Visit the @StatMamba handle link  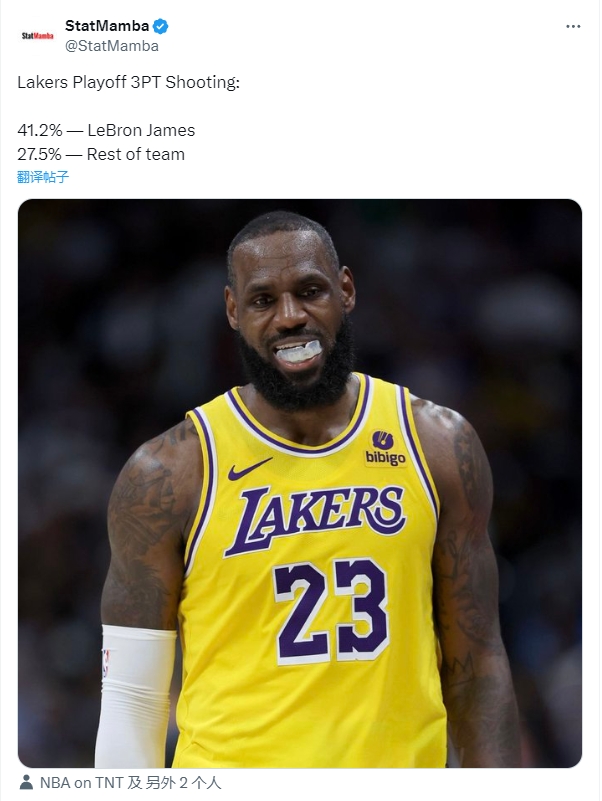pyautogui.click(x=112, y=46)
